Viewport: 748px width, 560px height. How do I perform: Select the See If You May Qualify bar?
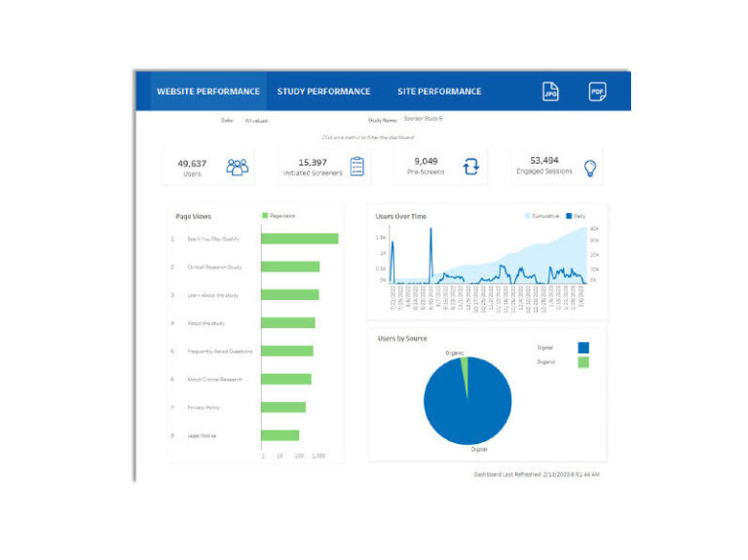(300, 239)
